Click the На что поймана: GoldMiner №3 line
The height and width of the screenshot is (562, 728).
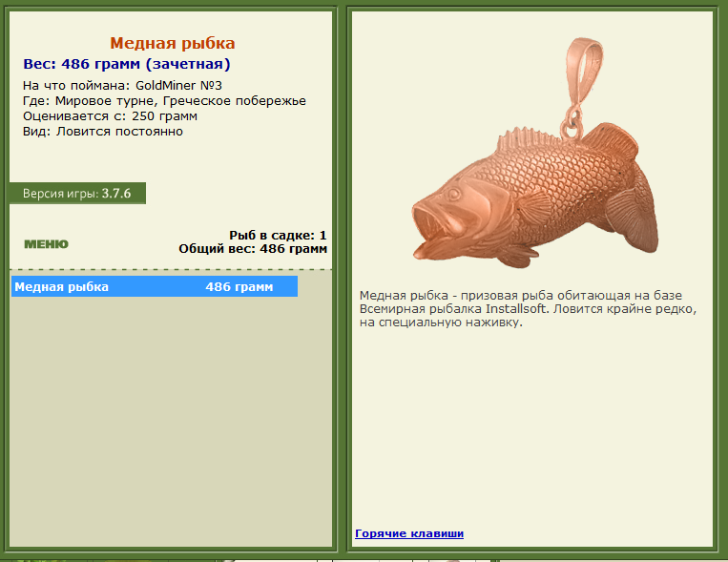point(122,86)
